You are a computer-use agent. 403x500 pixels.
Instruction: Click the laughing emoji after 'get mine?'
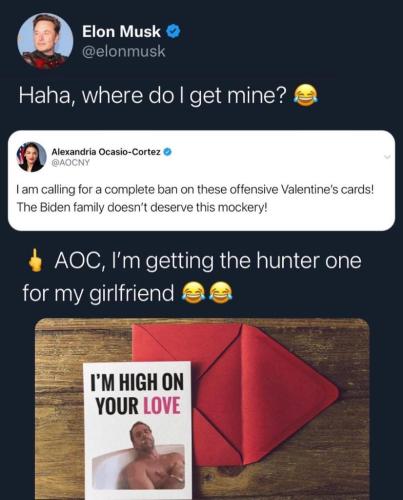point(305,95)
